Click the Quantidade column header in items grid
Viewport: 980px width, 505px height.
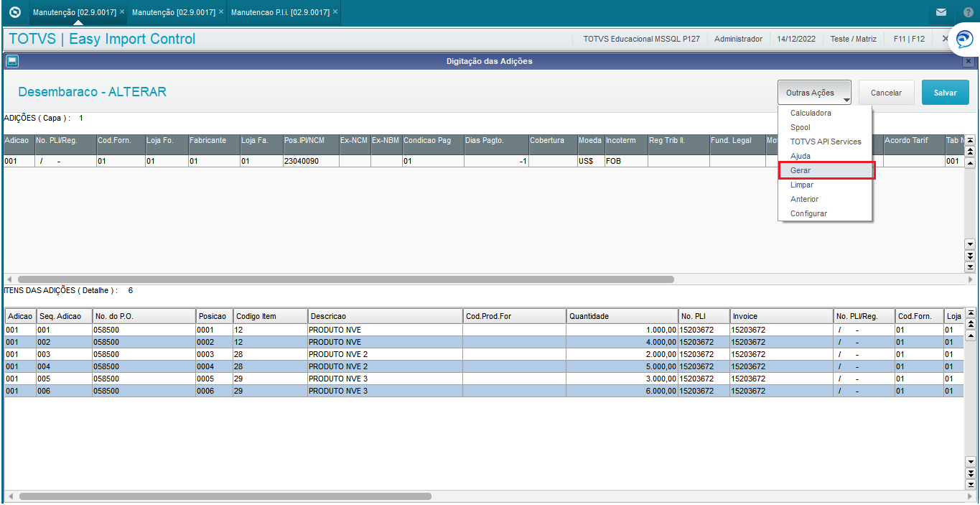pyautogui.click(x=622, y=316)
